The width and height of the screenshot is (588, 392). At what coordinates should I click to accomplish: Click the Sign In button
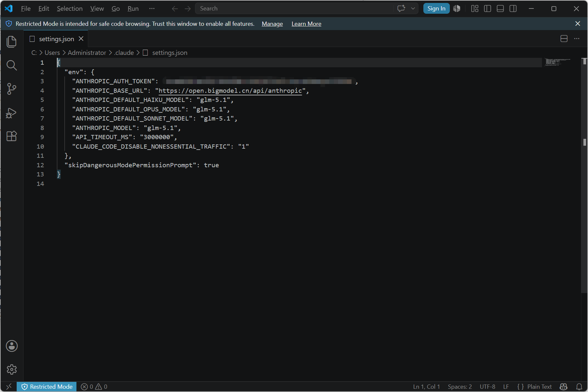pyautogui.click(x=436, y=8)
